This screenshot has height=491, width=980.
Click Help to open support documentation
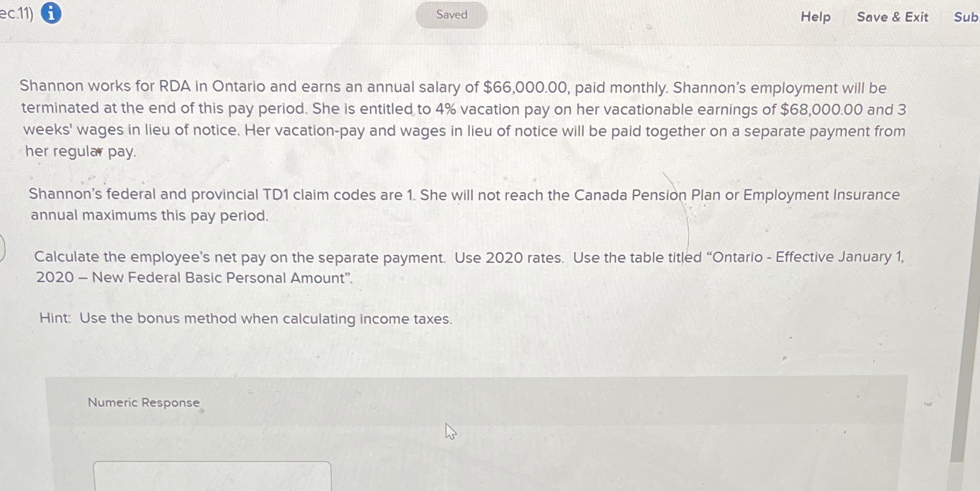(x=815, y=17)
